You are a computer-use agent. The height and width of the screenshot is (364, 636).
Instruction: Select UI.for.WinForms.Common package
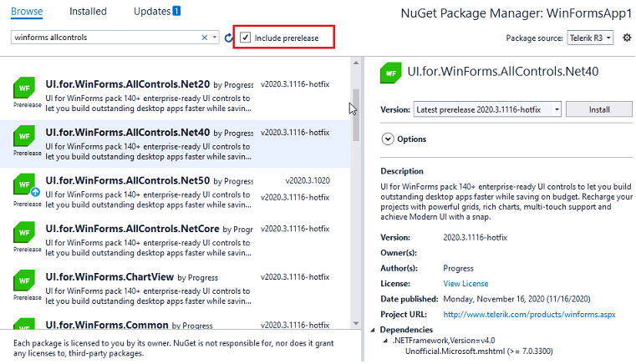point(175,321)
